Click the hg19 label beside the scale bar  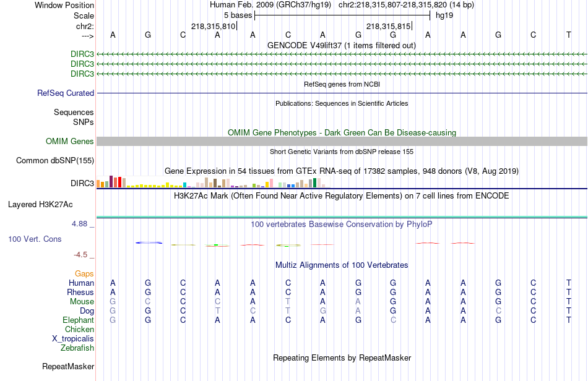[444, 15]
